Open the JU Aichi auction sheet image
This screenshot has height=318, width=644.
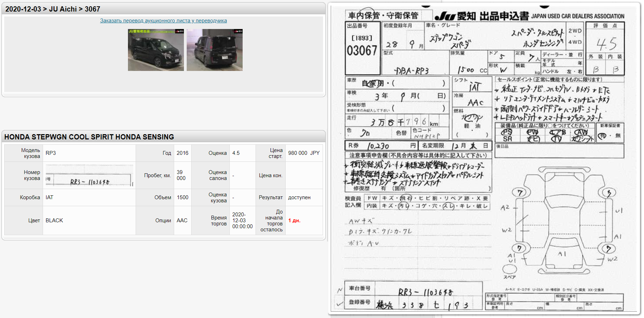[485, 159]
